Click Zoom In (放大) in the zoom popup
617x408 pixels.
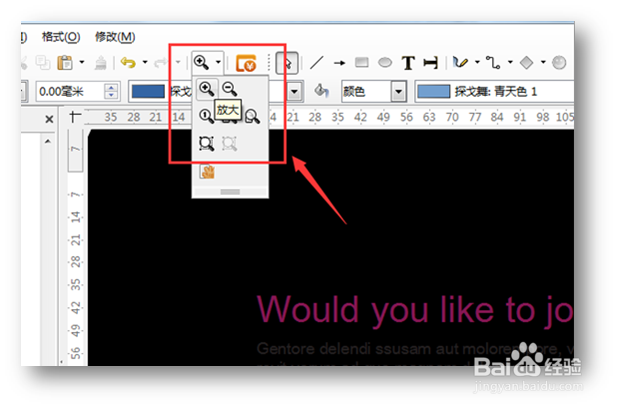[x=206, y=89]
